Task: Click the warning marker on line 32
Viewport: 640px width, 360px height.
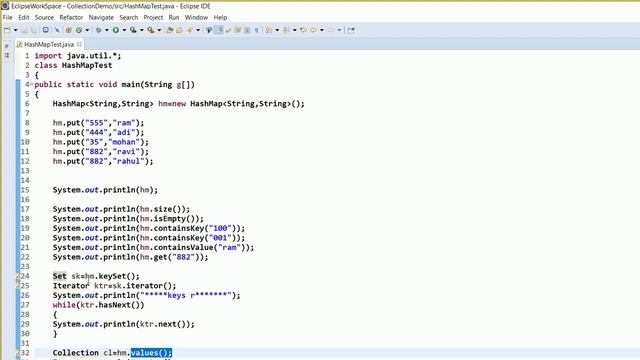Action: [x=18, y=353]
